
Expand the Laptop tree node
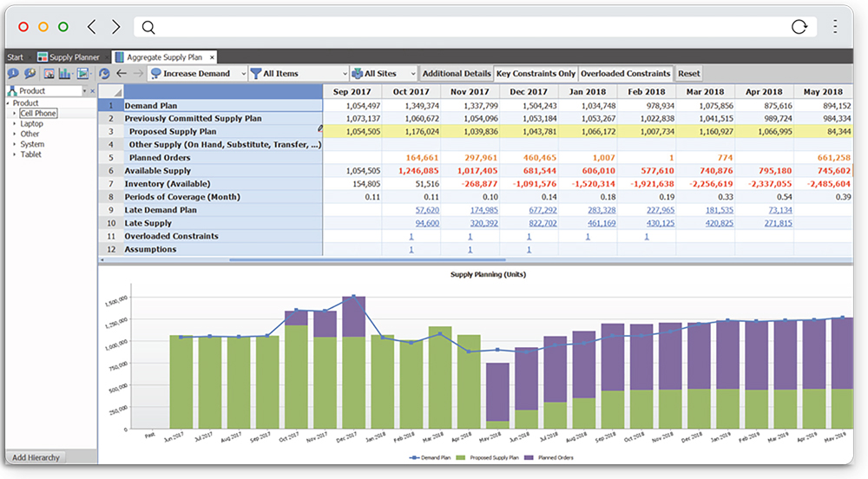[x=14, y=124]
